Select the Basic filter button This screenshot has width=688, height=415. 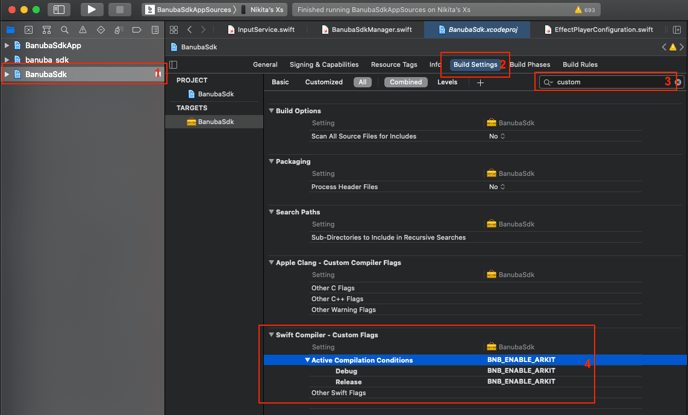pyautogui.click(x=280, y=82)
